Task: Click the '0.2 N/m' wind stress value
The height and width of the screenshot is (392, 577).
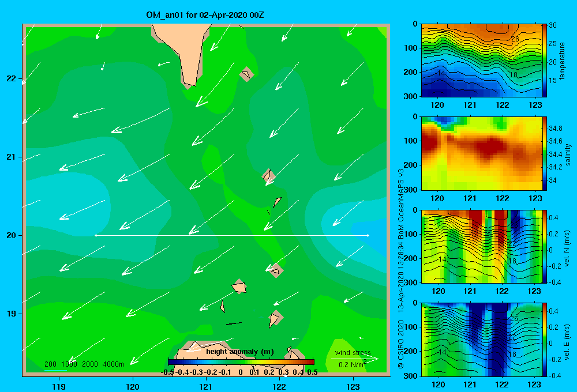Action: pyautogui.click(x=352, y=364)
